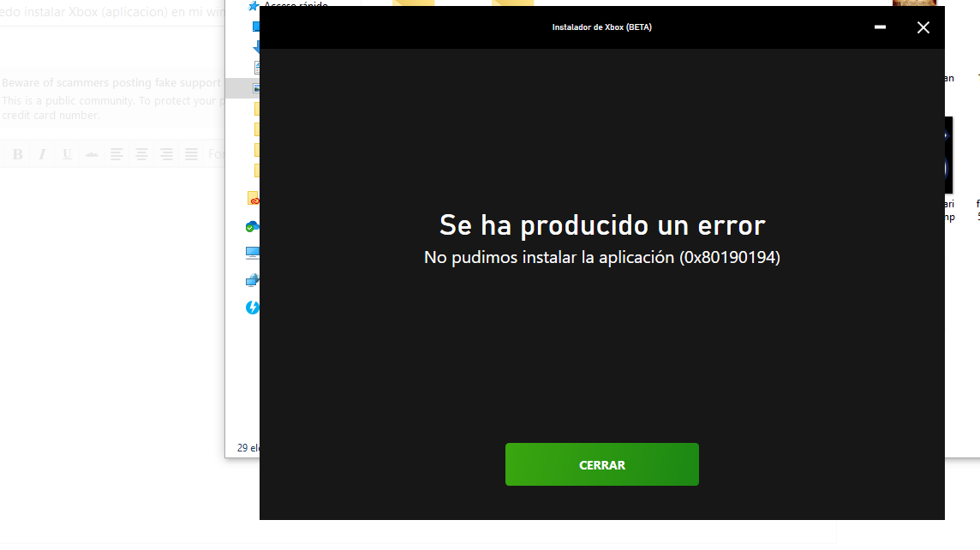Minimize the Instalador de Xbox window
The height and width of the screenshot is (550, 980).
click(880, 27)
